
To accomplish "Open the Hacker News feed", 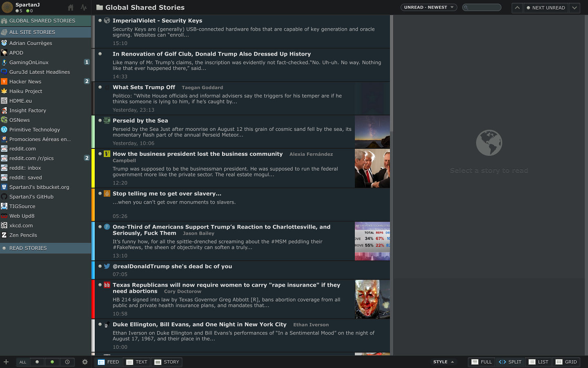I will 45,81.
